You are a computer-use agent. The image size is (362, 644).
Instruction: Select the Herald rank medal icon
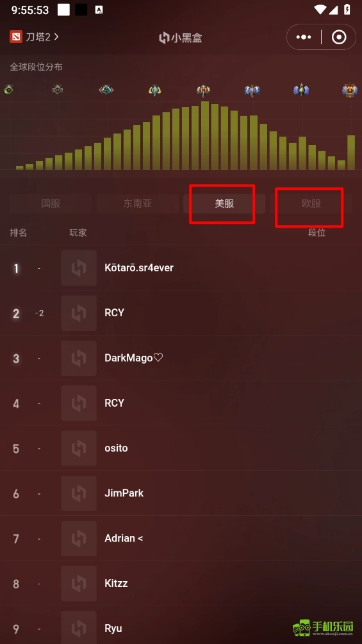point(8,90)
